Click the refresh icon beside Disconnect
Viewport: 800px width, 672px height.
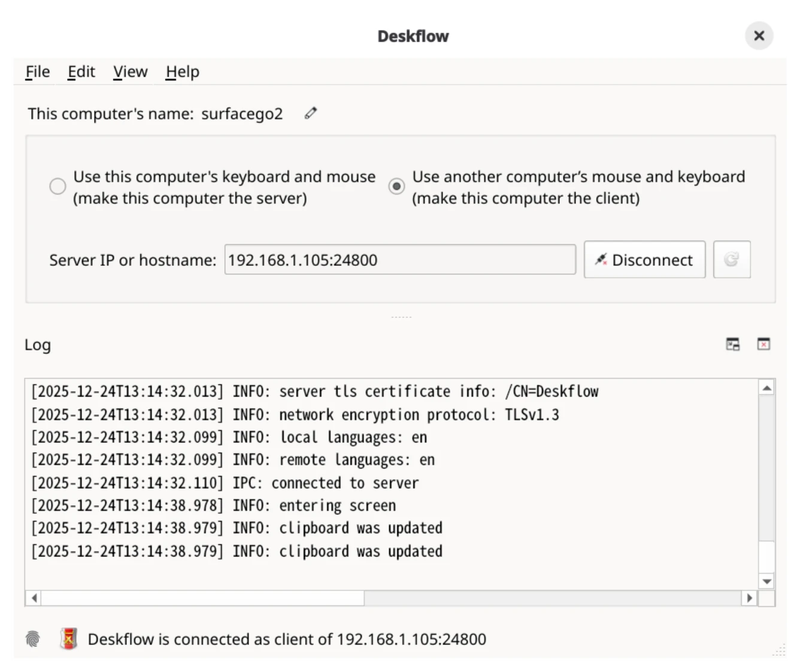pos(731,259)
